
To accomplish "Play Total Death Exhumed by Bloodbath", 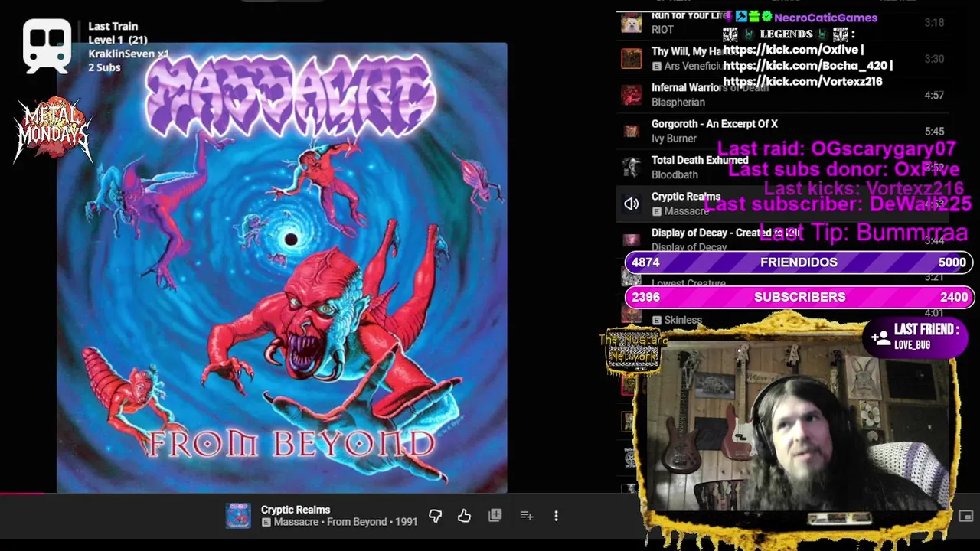I will [x=782, y=167].
